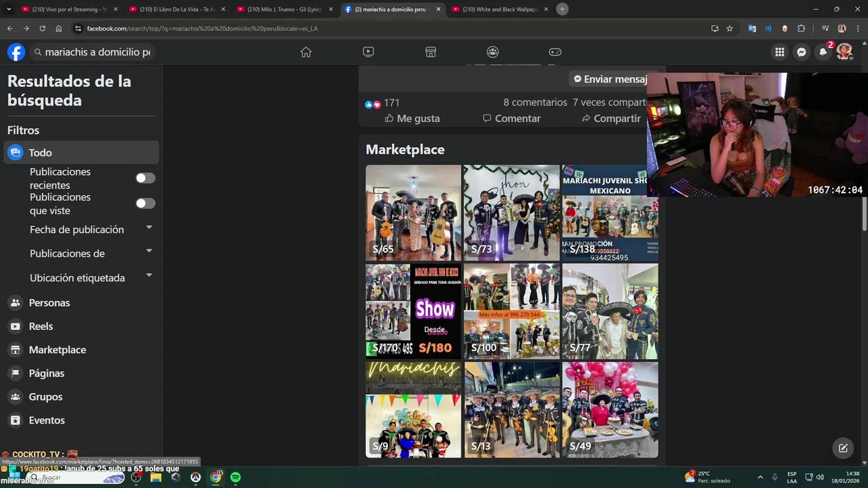Open the S/138 Mariachi Juvenil listing

(x=610, y=213)
